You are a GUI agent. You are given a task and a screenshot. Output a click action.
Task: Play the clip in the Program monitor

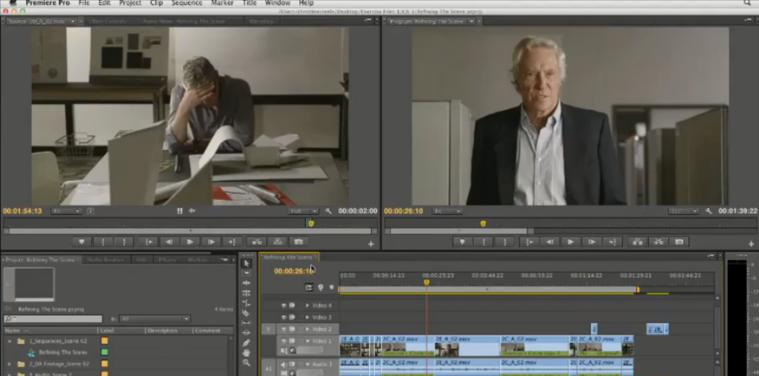[570, 241]
